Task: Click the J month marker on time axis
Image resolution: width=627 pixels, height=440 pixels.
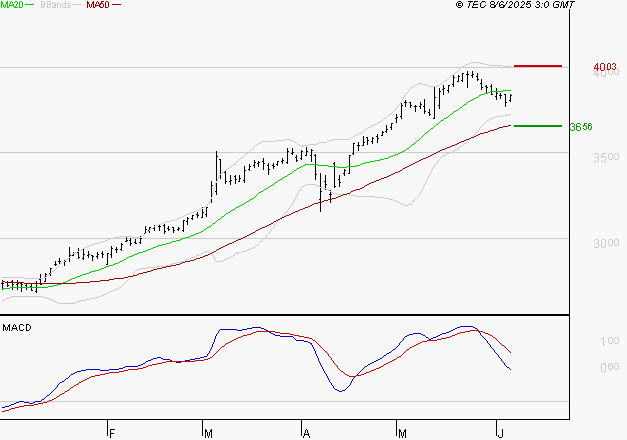Action: click(x=499, y=433)
